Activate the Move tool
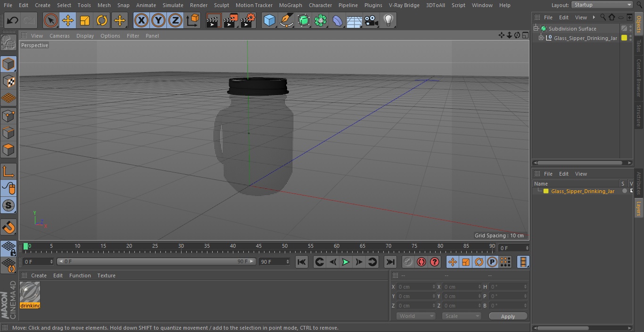Screen dimensions: 644x332 [68, 20]
